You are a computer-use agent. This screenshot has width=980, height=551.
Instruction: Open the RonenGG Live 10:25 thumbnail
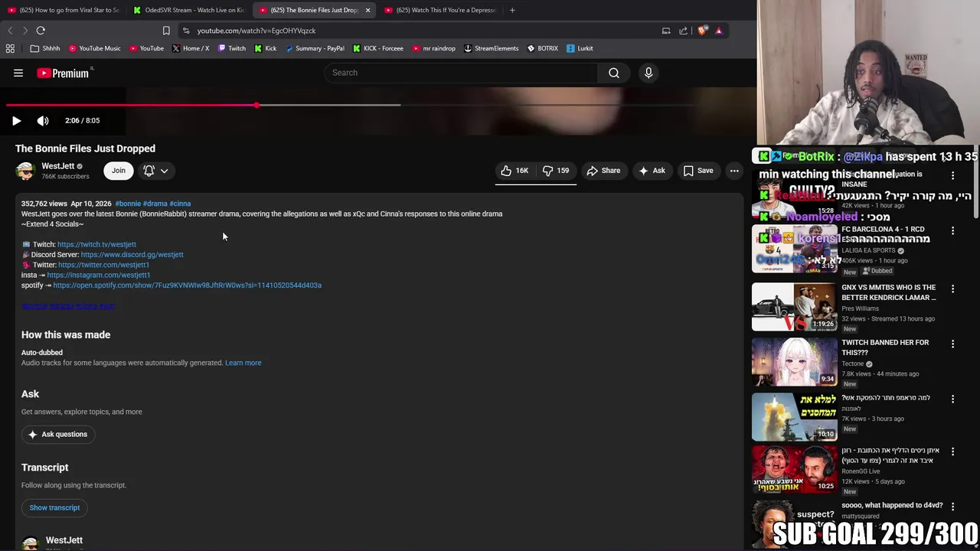click(x=794, y=470)
